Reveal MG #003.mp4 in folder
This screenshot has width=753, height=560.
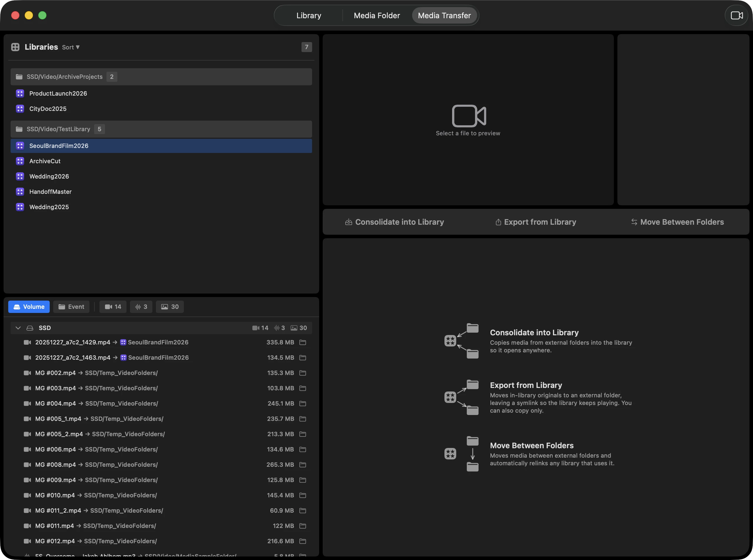pos(303,389)
